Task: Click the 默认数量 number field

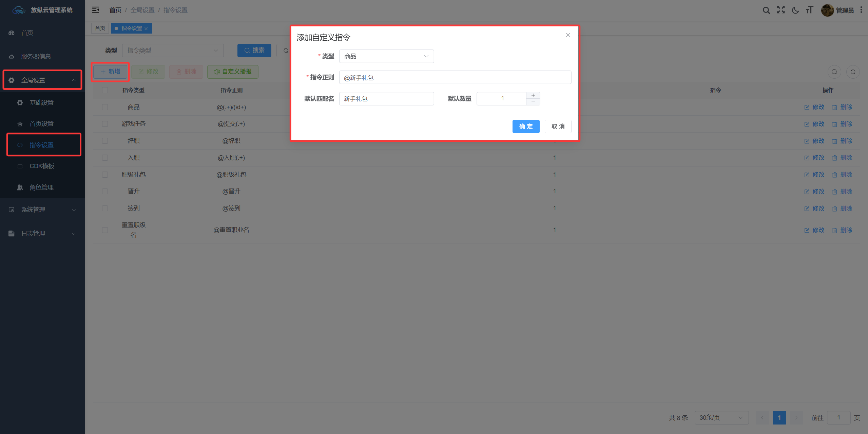Action: click(502, 99)
